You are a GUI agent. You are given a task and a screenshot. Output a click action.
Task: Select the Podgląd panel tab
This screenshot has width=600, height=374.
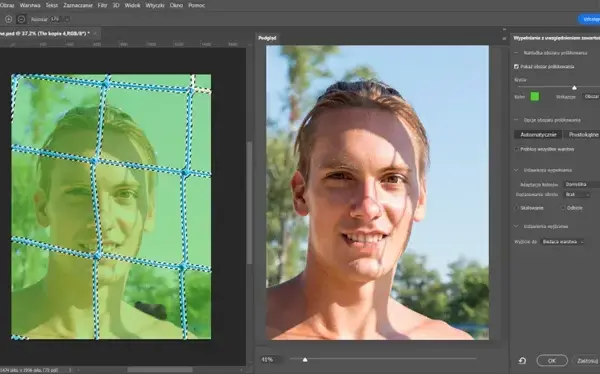(x=267, y=38)
